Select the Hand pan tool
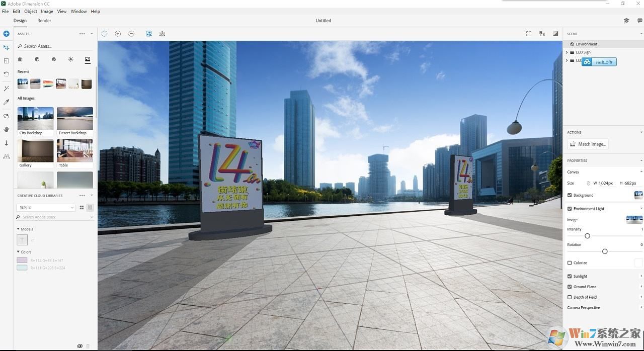Image resolution: width=644 pixels, height=351 pixels. [x=7, y=130]
